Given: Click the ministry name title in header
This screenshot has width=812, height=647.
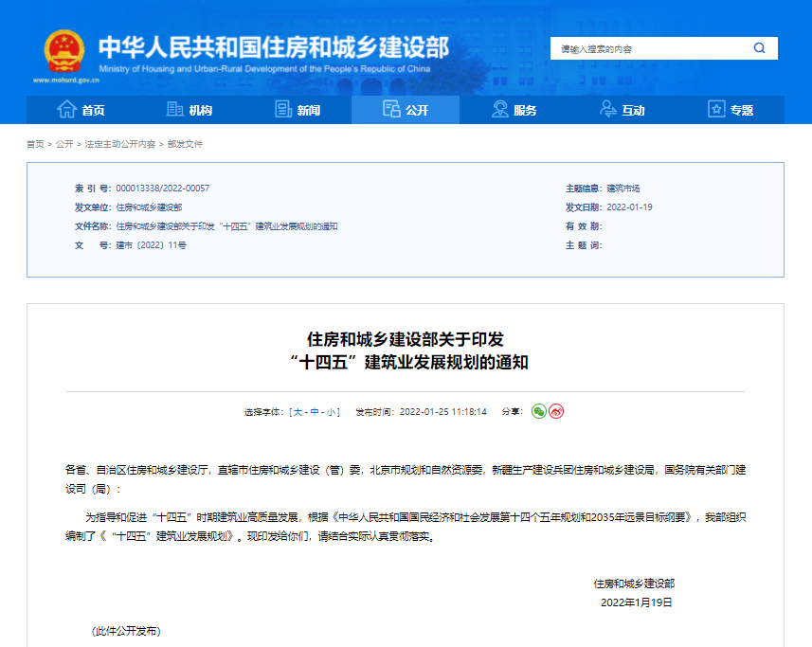Looking at the screenshot, I should [273, 47].
